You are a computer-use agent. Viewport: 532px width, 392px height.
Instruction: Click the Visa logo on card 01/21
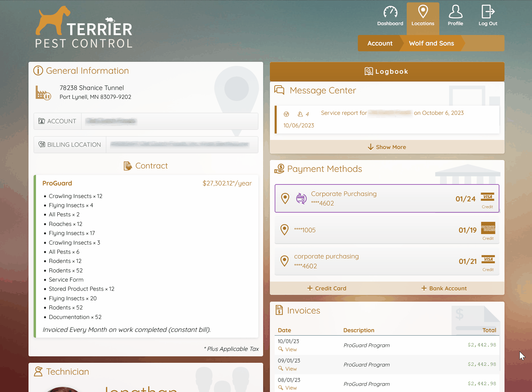tap(488, 259)
